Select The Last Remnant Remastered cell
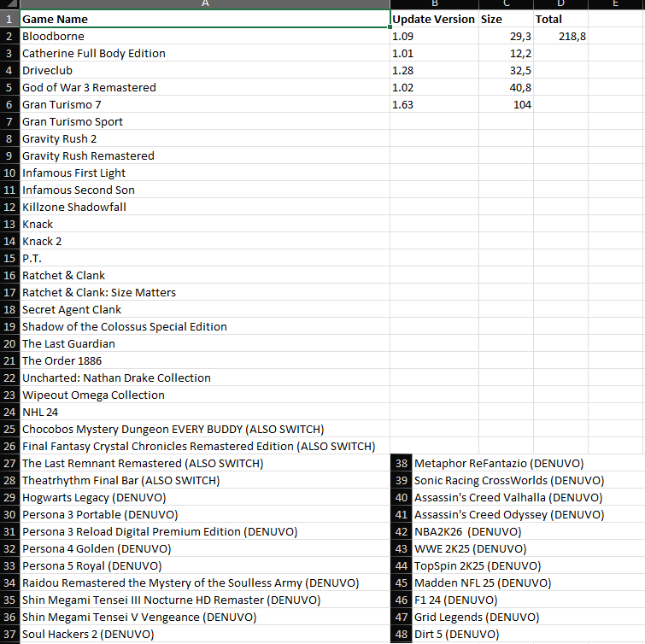Viewport: 645px width, 644px height. 205,463
